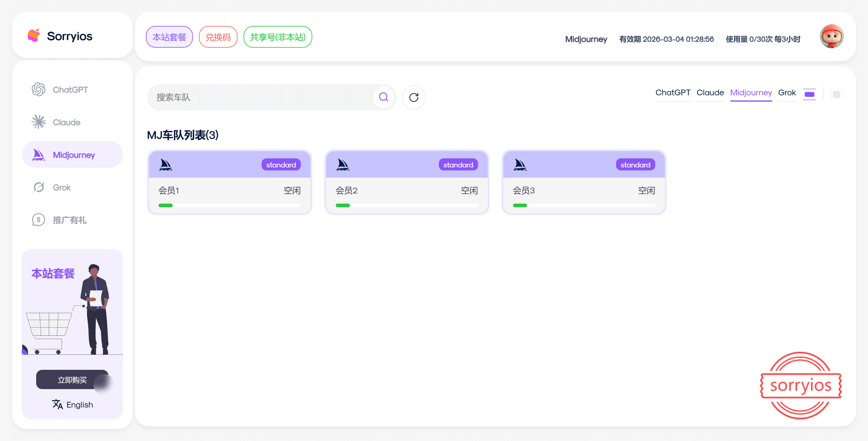Click the Midjourney label in header
Image resolution: width=868 pixels, height=441 pixels.
tap(586, 39)
